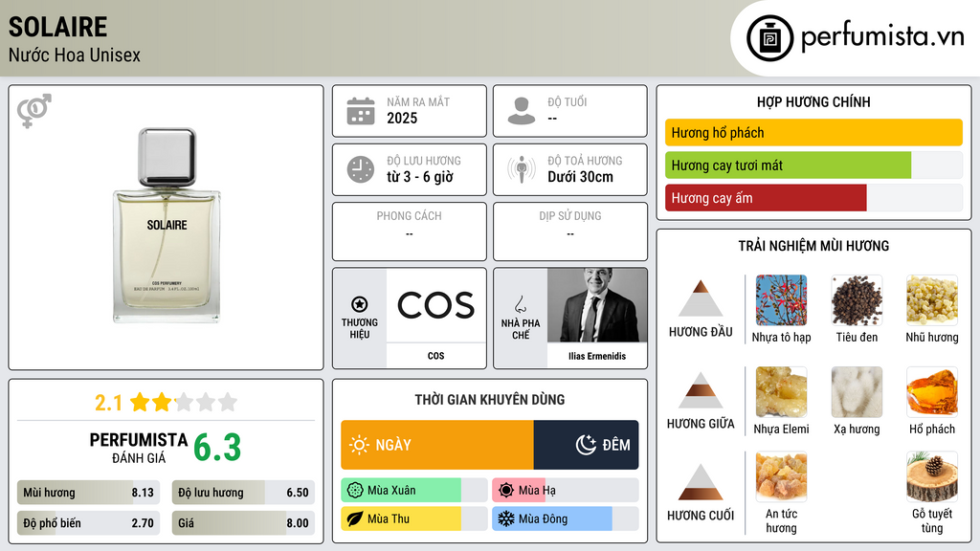The width and height of the screenshot is (980, 551).
Task: Click the Solaire perfume bottle image
Action: tap(167, 226)
